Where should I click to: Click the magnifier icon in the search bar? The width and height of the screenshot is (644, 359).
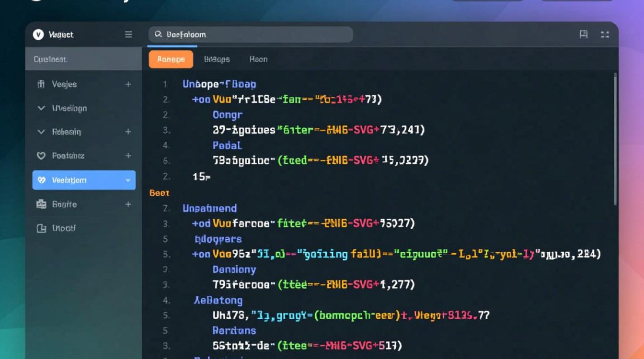[158, 34]
